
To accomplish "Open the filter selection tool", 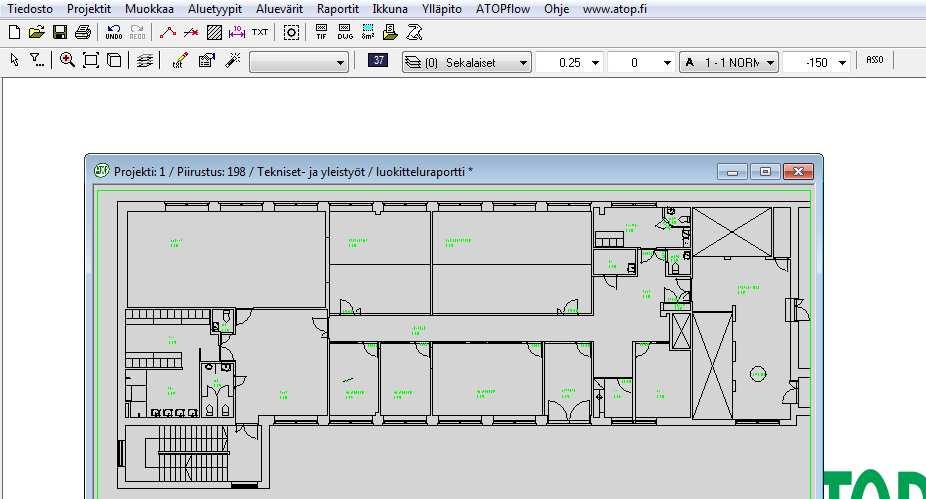I will [x=37, y=60].
